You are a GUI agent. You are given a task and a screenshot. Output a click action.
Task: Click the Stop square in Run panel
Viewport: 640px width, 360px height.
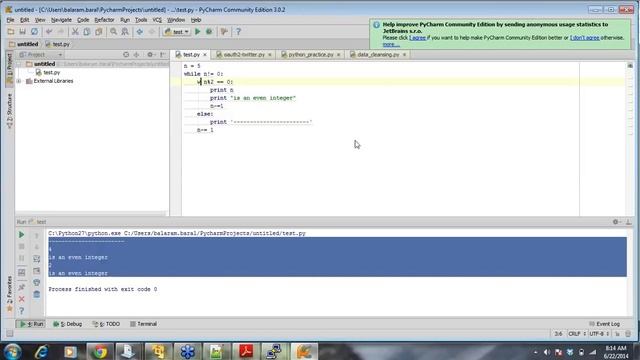(x=21, y=247)
